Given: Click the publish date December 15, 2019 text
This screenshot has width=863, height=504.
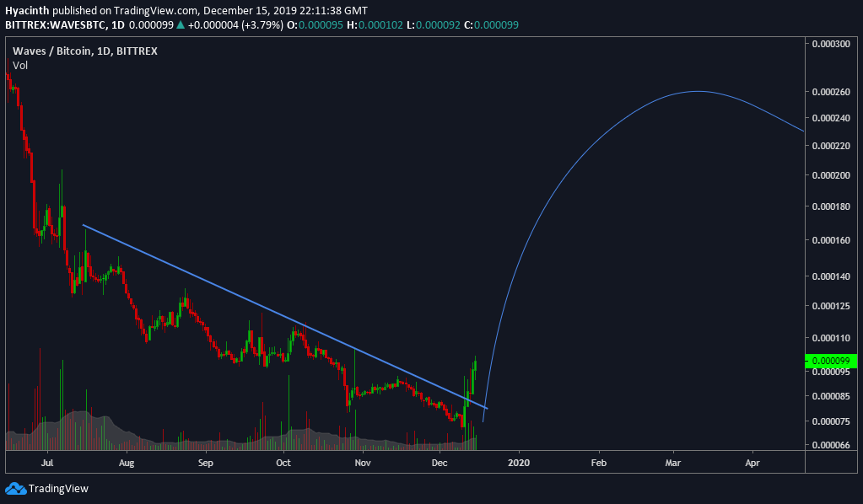Looking at the screenshot, I should coord(251,10).
